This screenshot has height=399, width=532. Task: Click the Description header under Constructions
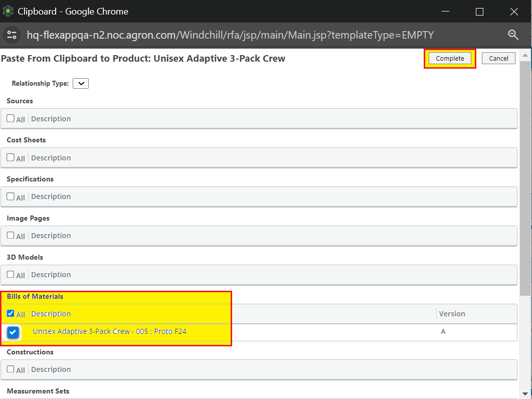click(51, 369)
